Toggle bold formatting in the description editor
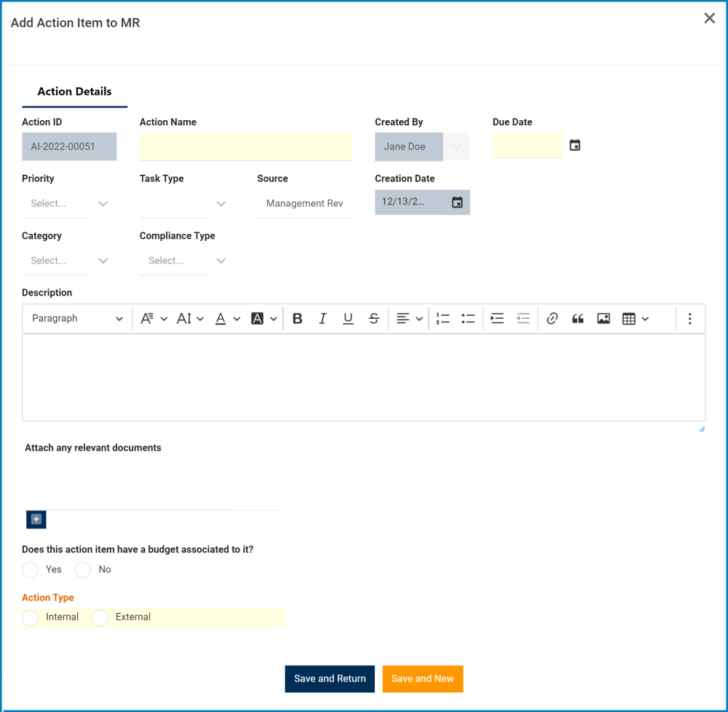 (x=297, y=318)
